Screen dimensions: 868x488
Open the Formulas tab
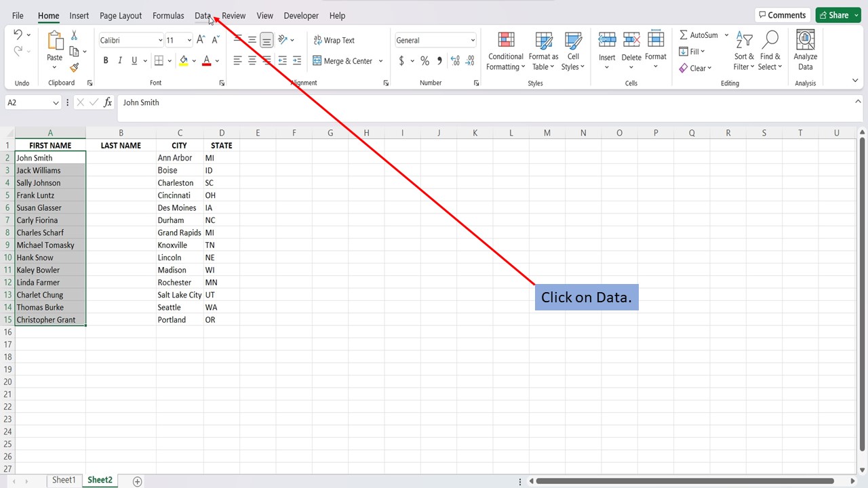tap(168, 16)
